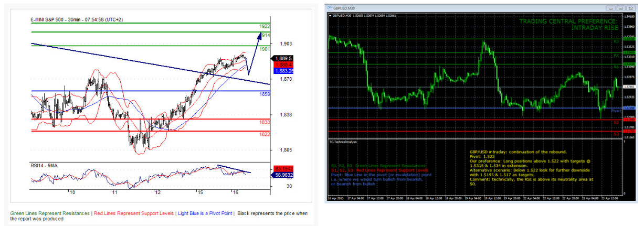The height and width of the screenshot is (226, 644).
Task: Click the 'Light Blue is a Pivot Point' legend
Action: coord(205,213)
